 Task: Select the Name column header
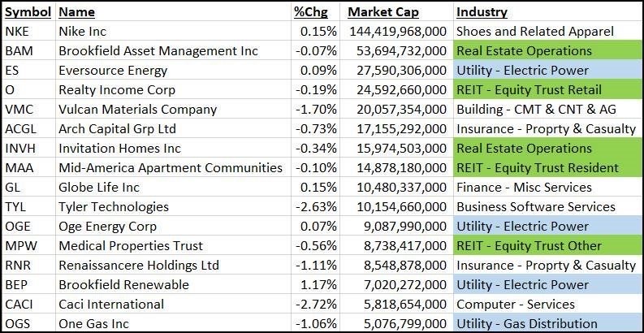[76, 12]
